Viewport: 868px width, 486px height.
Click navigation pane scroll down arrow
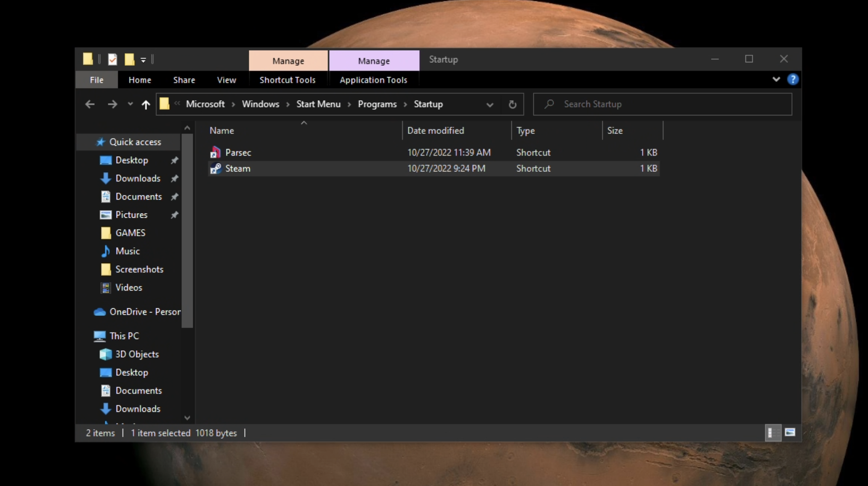pos(187,418)
